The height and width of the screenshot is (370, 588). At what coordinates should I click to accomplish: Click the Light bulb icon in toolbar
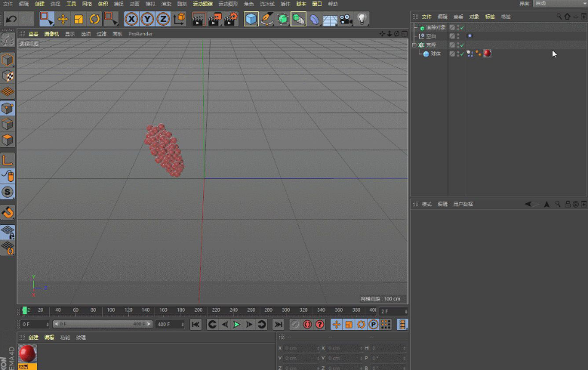point(362,19)
